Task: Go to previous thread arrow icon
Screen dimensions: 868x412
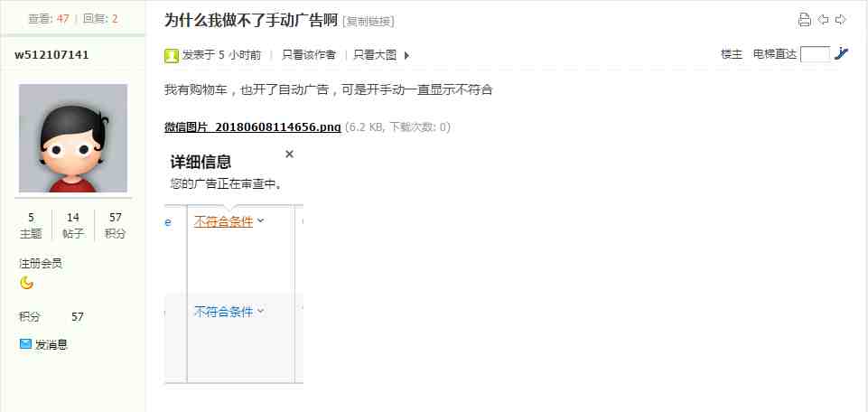Action: [823, 20]
